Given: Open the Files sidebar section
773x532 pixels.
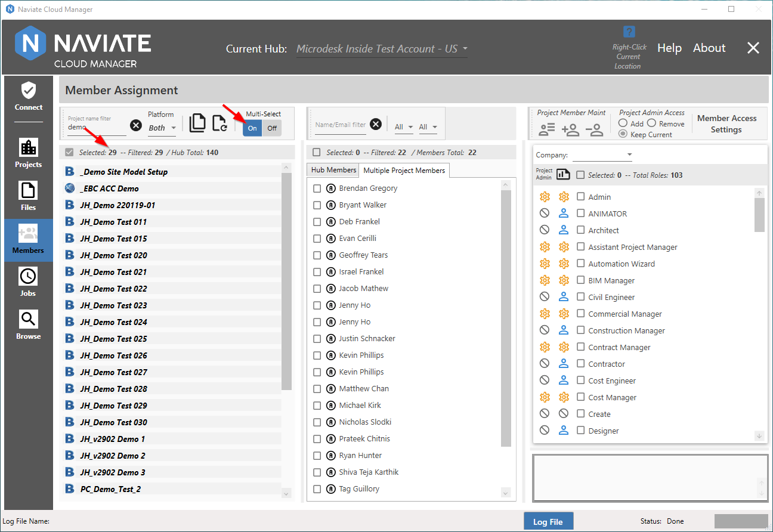Looking at the screenshot, I should point(29,197).
